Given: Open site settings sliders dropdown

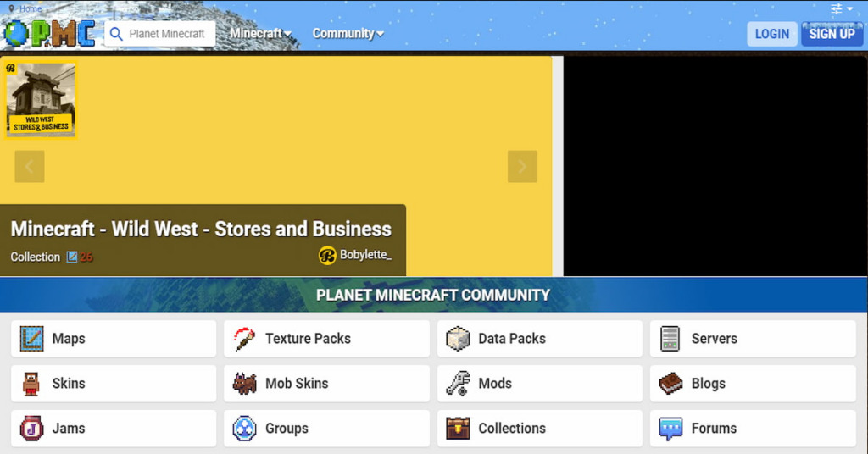Looking at the screenshot, I should (x=842, y=9).
